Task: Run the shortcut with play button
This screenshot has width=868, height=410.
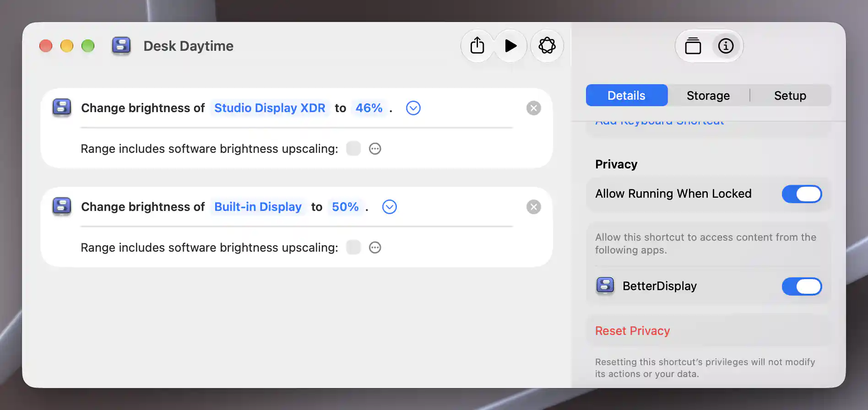Action: (510, 46)
